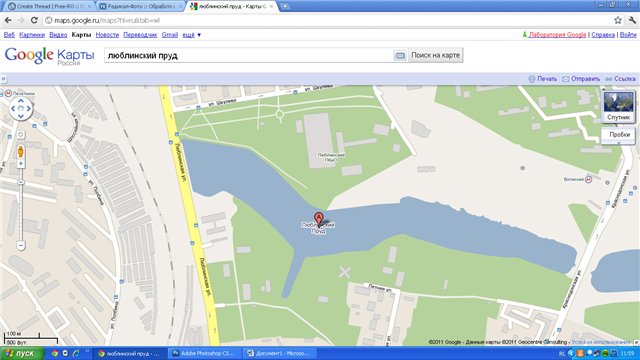Screen dimensions: 640x360
Task: Open the Chrome wrench settings menu
Action: pyautogui.click(x=633, y=20)
